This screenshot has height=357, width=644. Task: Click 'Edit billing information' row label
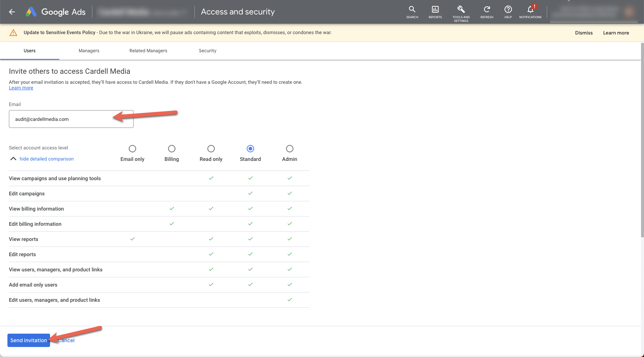(35, 224)
